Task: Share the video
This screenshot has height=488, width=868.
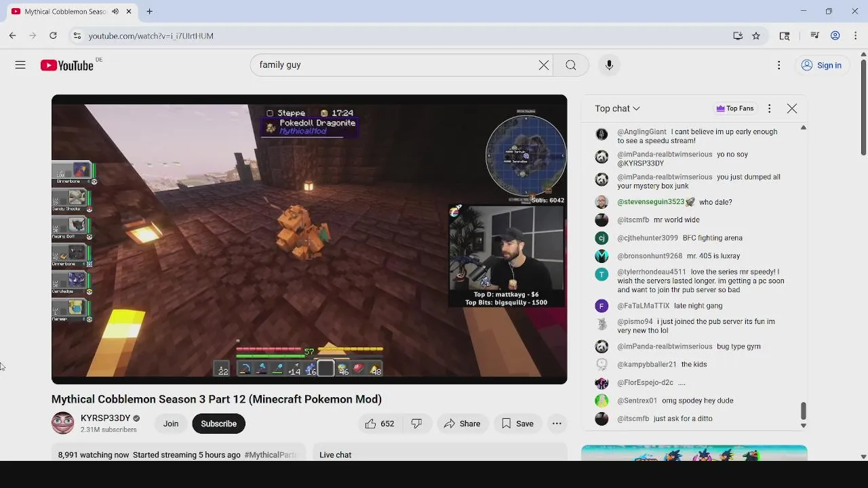Action: click(462, 424)
